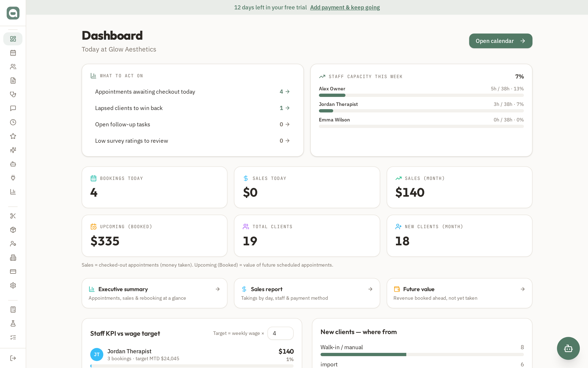Open the sparkles AI sidebar icon
Viewport: 588px width, 368px height.
point(13,150)
